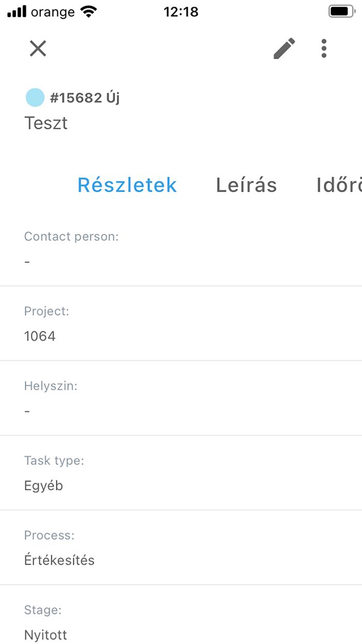Close the task detail view

point(38,49)
